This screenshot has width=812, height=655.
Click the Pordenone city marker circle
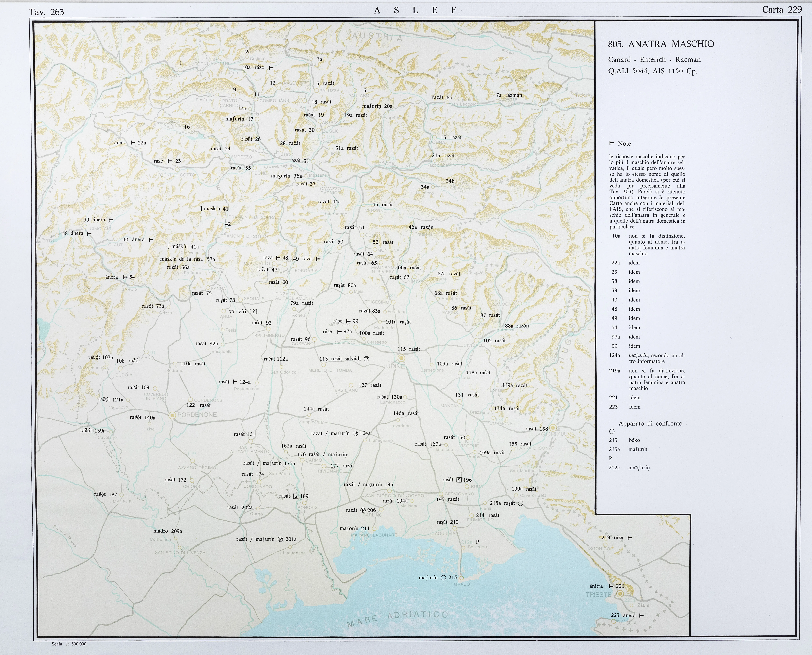click(172, 415)
